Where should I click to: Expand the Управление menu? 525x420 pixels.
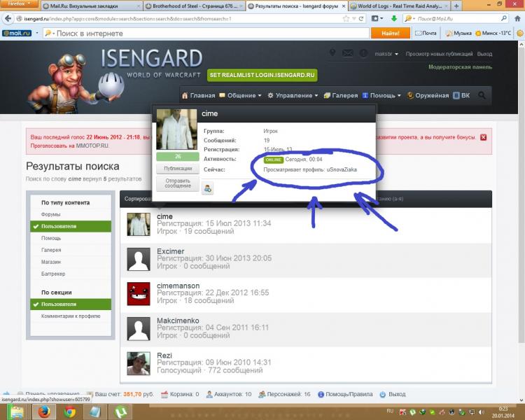[293, 95]
